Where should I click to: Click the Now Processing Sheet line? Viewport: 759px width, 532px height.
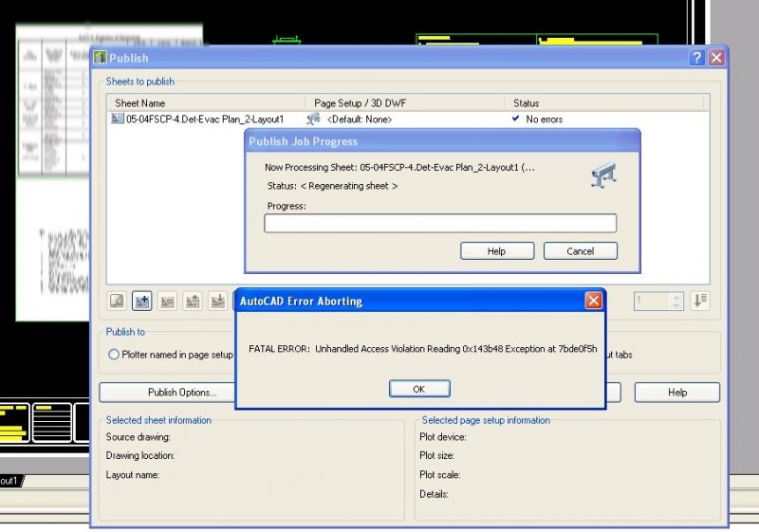(x=399, y=167)
